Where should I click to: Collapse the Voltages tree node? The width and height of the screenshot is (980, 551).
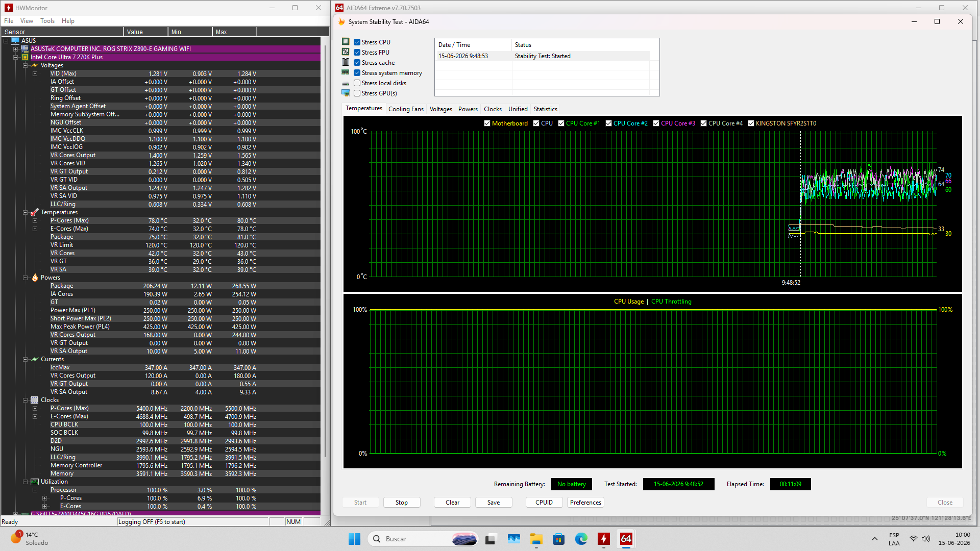click(25, 65)
